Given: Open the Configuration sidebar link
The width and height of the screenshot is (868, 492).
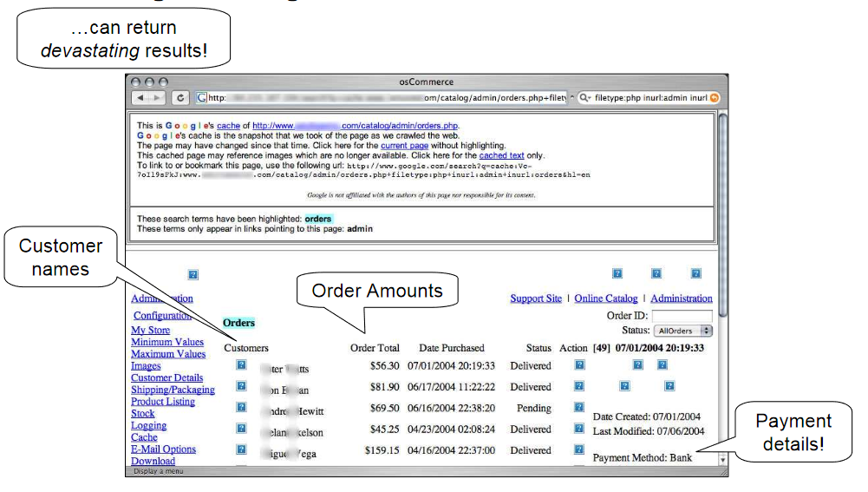Looking at the screenshot, I should click(x=162, y=316).
